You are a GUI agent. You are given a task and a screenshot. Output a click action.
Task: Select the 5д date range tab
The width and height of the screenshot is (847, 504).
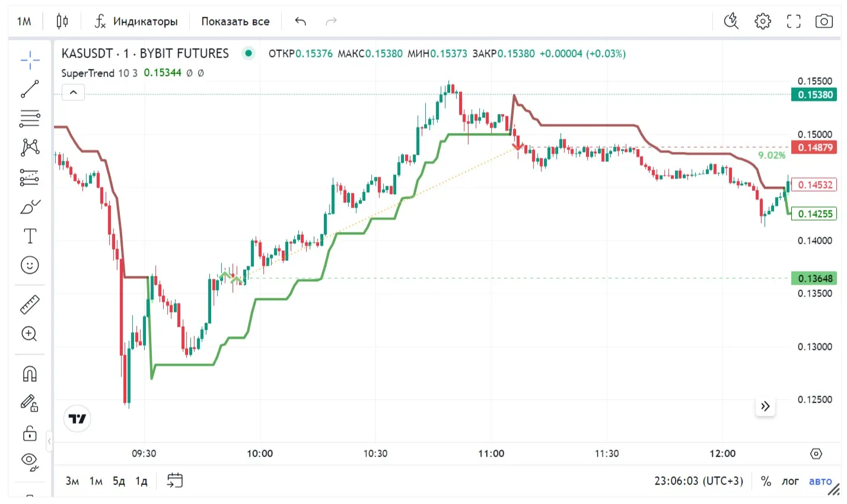point(119,481)
